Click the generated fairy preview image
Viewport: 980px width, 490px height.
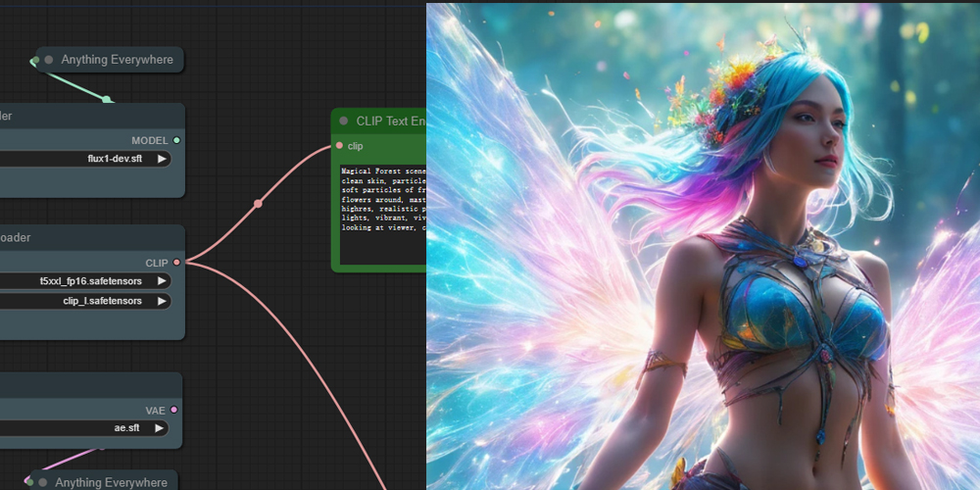pos(703,246)
